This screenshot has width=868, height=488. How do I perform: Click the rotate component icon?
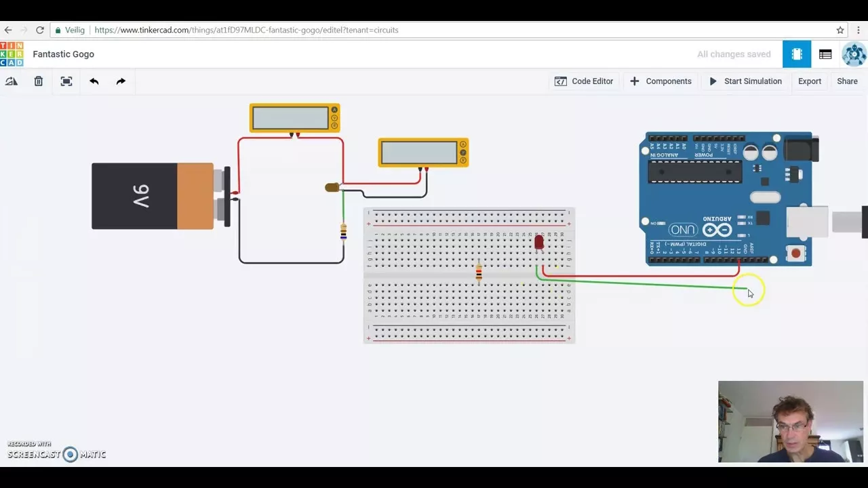pos(12,81)
